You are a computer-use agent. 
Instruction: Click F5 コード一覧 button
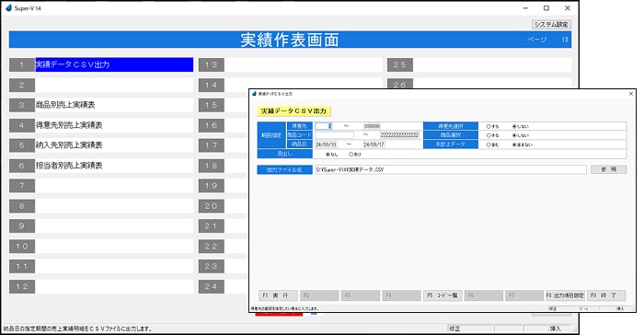443,295
